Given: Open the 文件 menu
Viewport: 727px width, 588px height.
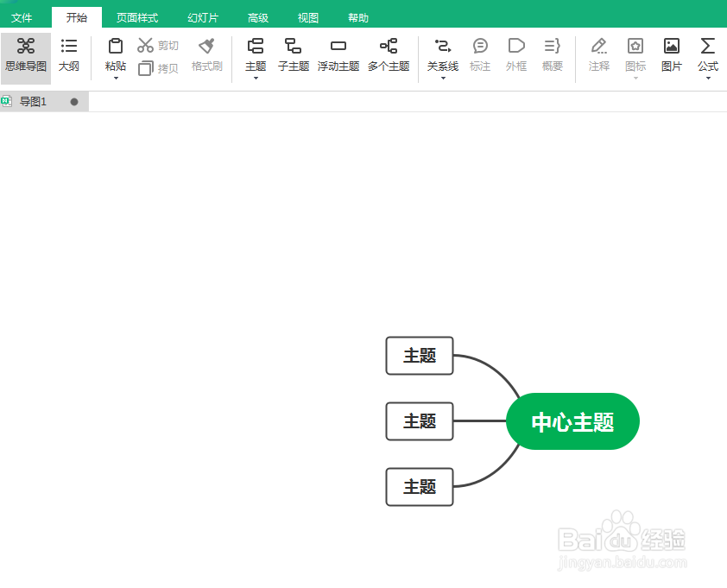Looking at the screenshot, I should click(22, 17).
